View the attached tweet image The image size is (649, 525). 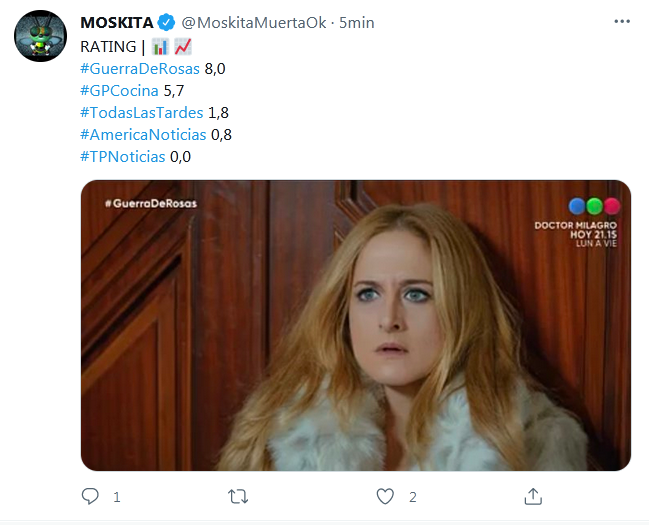click(x=356, y=325)
